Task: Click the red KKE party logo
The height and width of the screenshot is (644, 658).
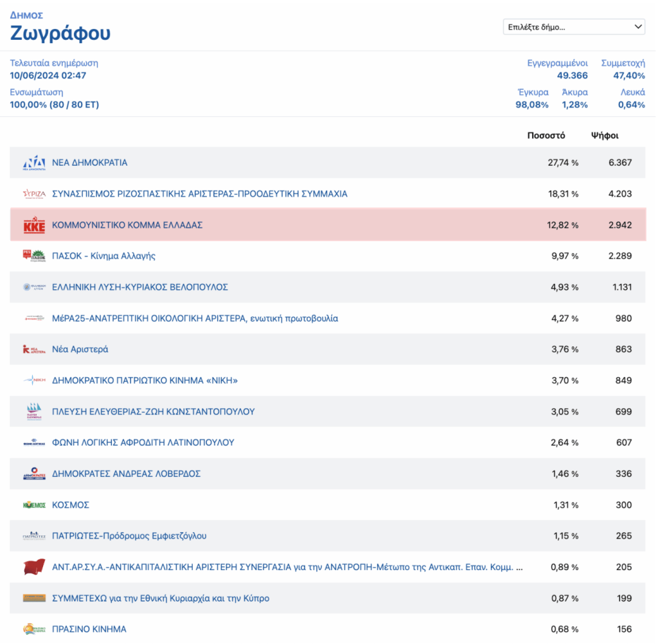Action: point(34,226)
